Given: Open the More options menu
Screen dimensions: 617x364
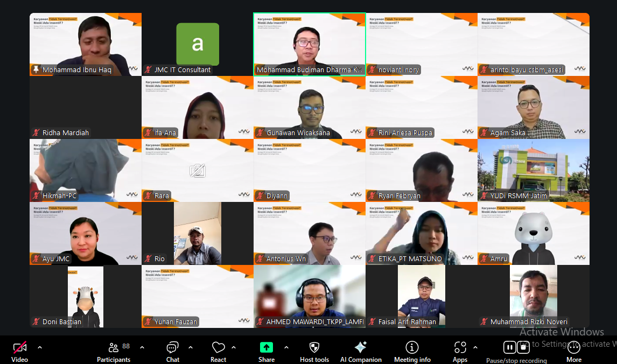Looking at the screenshot, I should [573, 348].
